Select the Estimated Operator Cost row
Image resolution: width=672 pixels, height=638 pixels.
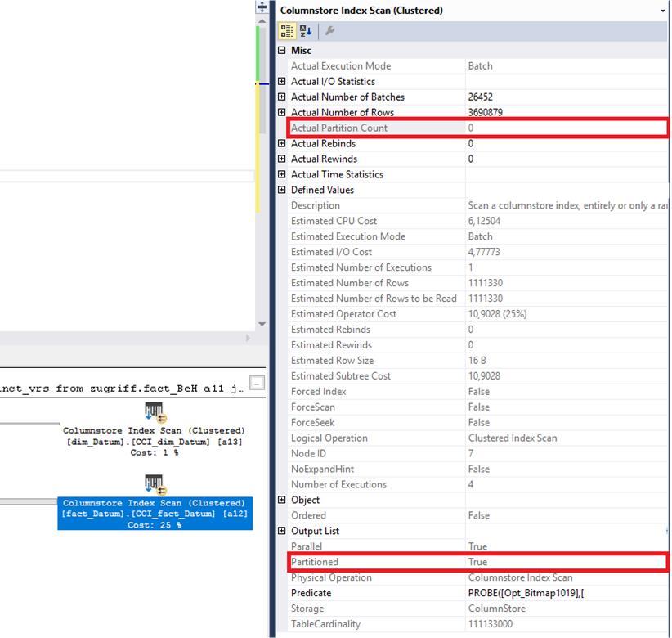478,314
